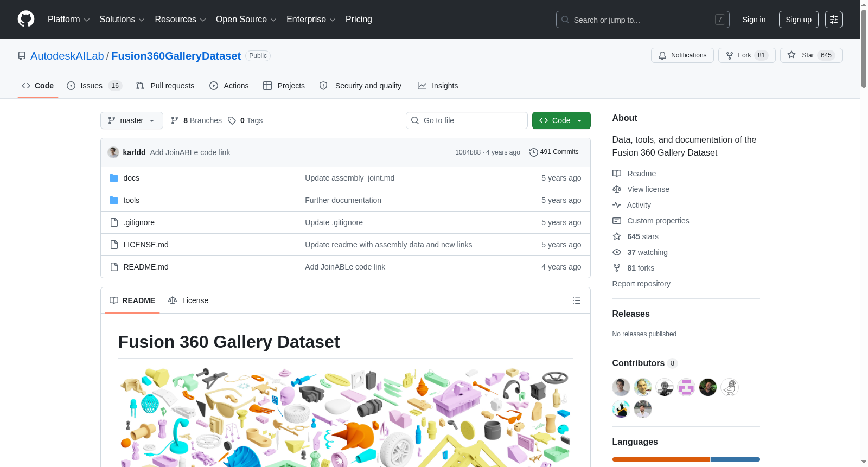Viewport: 868px width, 467px height.
Task: Click the scale icon beside View license
Action: click(617, 189)
